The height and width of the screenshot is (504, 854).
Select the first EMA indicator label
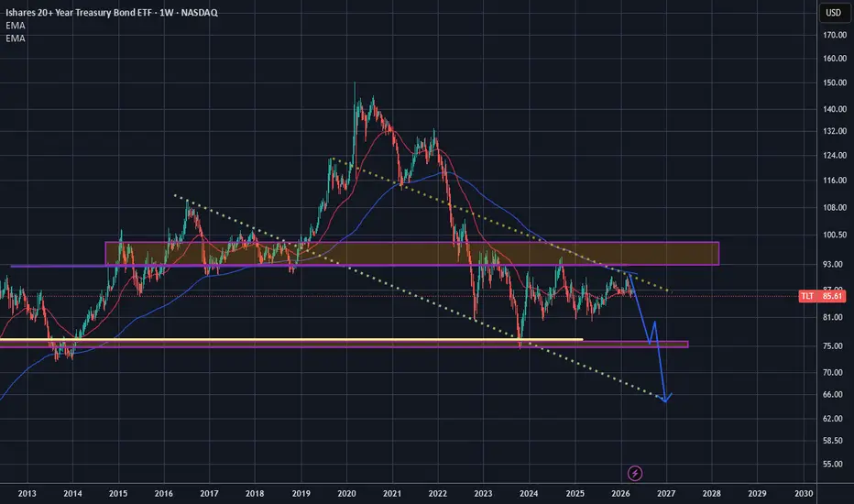coord(16,26)
